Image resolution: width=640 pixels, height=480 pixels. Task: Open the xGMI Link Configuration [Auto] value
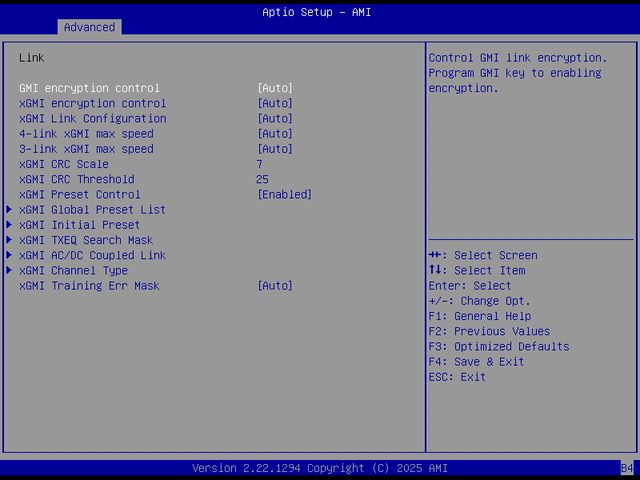click(x=275, y=118)
